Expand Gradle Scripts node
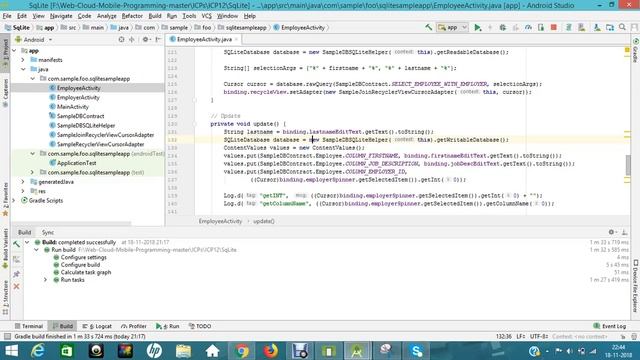The width and height of the screenshot is (640, 360). point(14,200)
